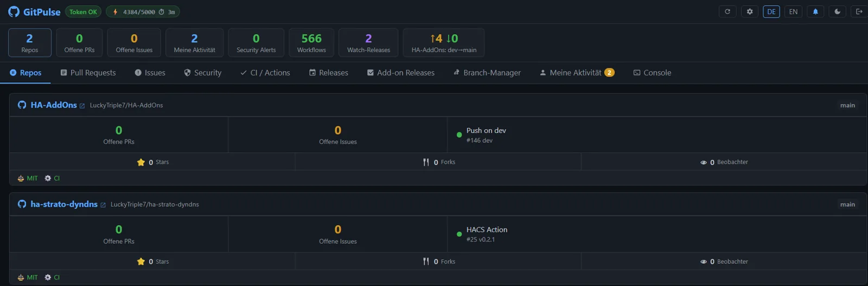868x286 pixels.
Task: Click the CI tag of HA-AddOns
Action: point(52,178)
